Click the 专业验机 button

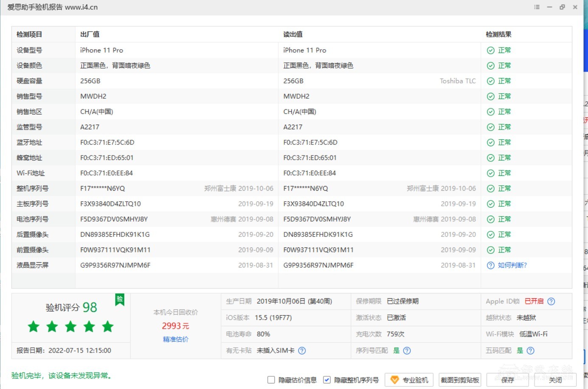409,380
